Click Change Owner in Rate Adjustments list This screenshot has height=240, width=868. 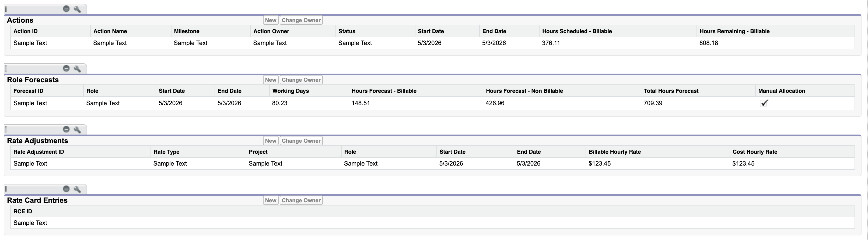[x=301, y=141]
